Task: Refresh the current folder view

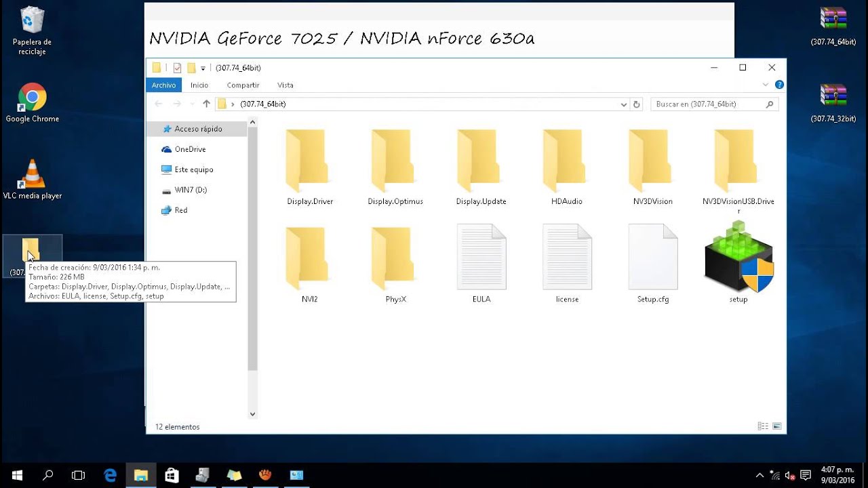Action: (x=636, y=104)
